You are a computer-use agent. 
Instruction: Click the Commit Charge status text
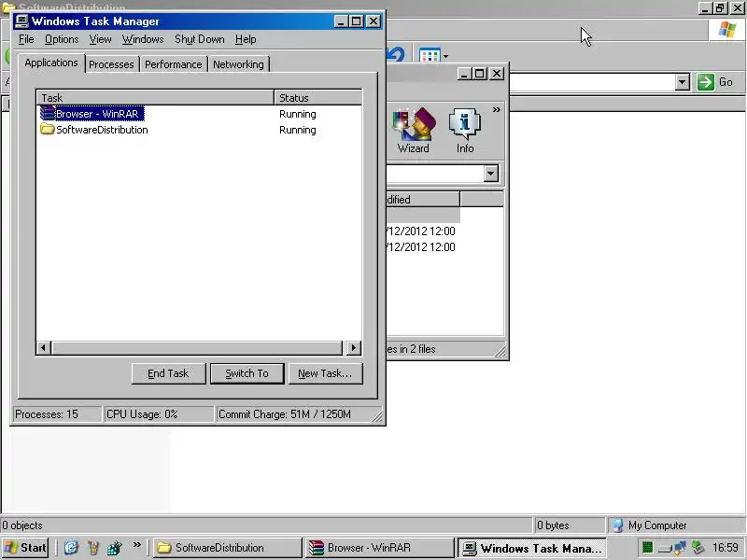click(285, 414)
